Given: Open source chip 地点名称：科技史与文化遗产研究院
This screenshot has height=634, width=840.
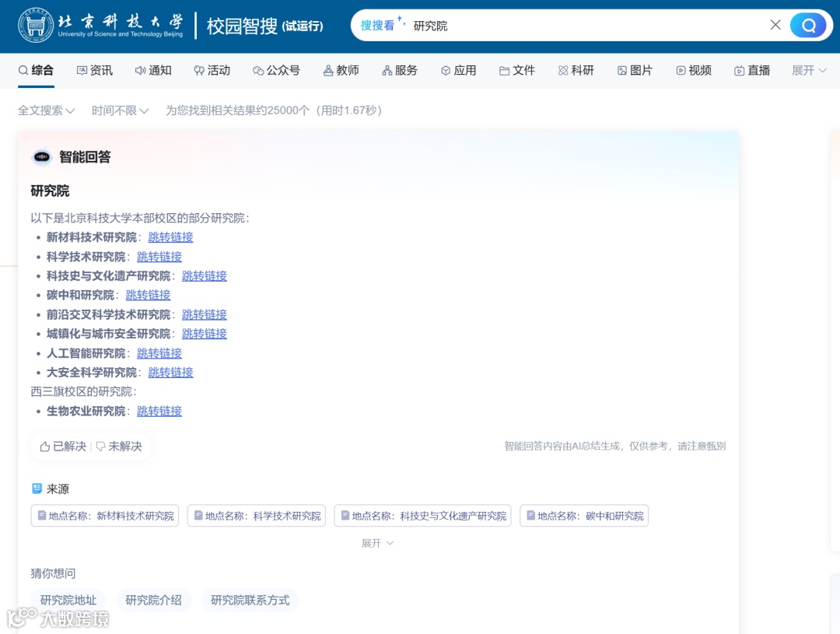Looking at the screenshot, I should tap(422, 516).
